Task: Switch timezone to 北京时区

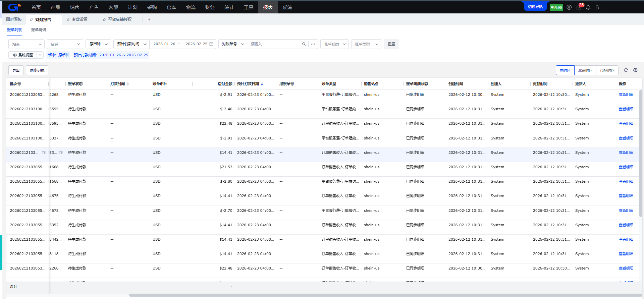Action: pyautogui.click(x=585, y=70)
